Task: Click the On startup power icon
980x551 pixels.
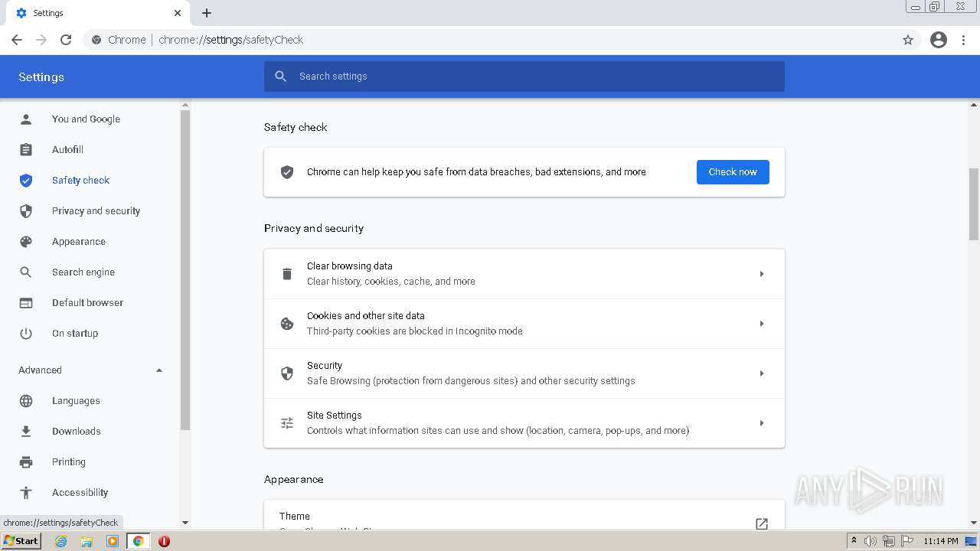Action: 26,333
